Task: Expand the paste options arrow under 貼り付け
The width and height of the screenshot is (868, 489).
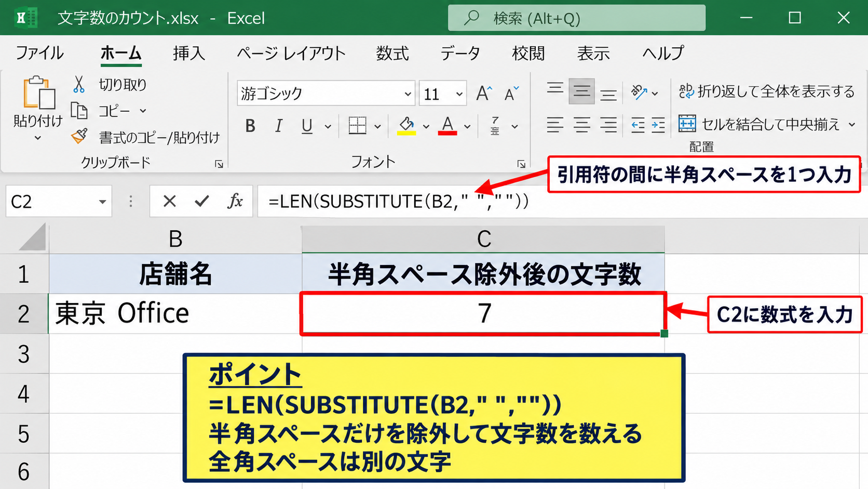Action: 38,138
